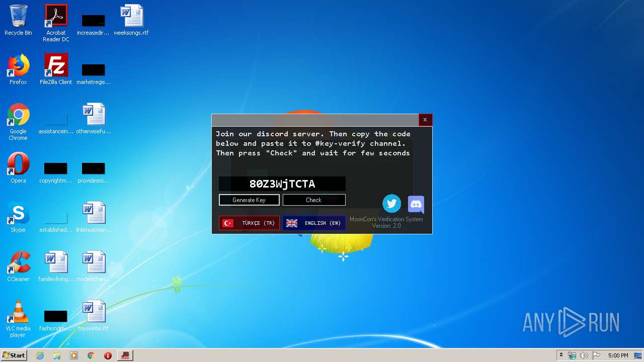Select the providesmi... desktop file

tap(94, 171)
